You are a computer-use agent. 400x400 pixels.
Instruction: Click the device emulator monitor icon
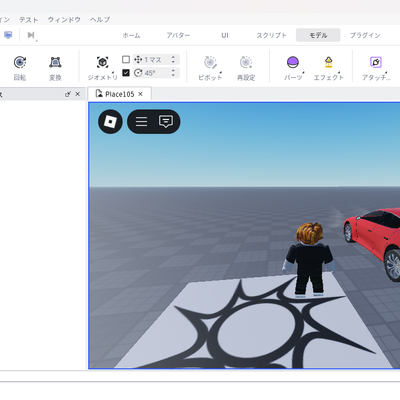click(x=8, y=35)
